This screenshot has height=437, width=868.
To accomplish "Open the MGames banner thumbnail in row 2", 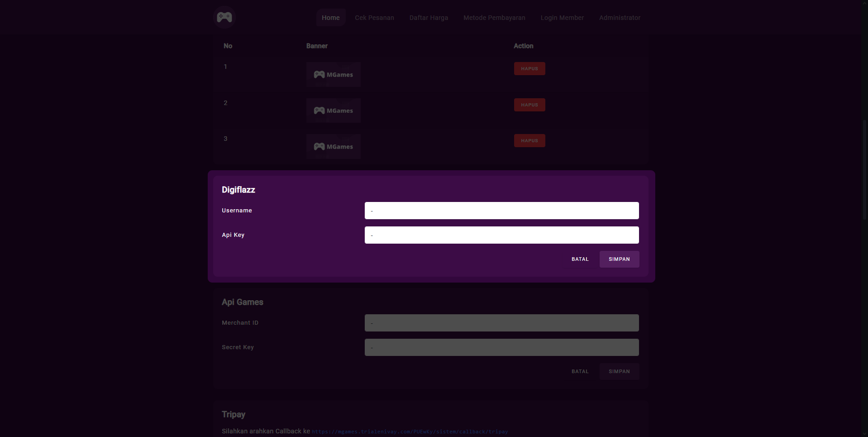I will tap(334, 110).
